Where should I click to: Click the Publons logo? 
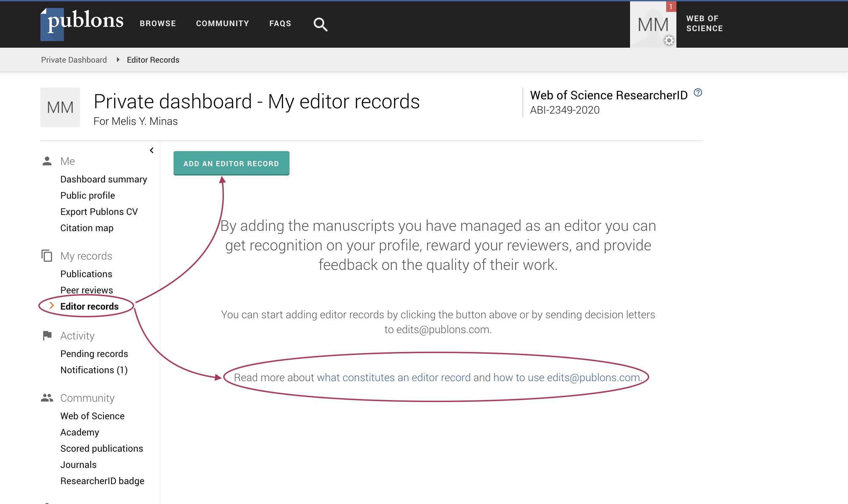point(82,24)
